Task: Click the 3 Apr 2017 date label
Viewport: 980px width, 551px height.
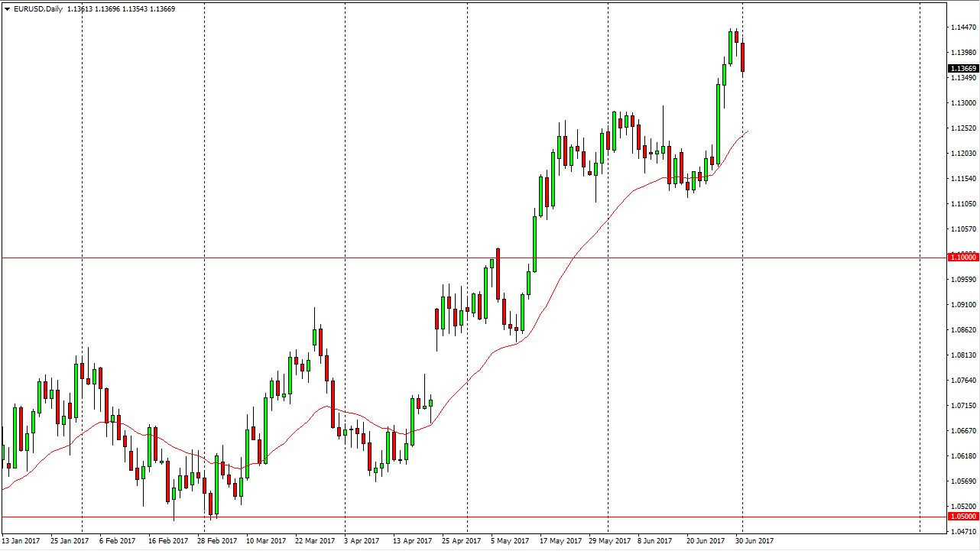Action: tap(363, 541)
